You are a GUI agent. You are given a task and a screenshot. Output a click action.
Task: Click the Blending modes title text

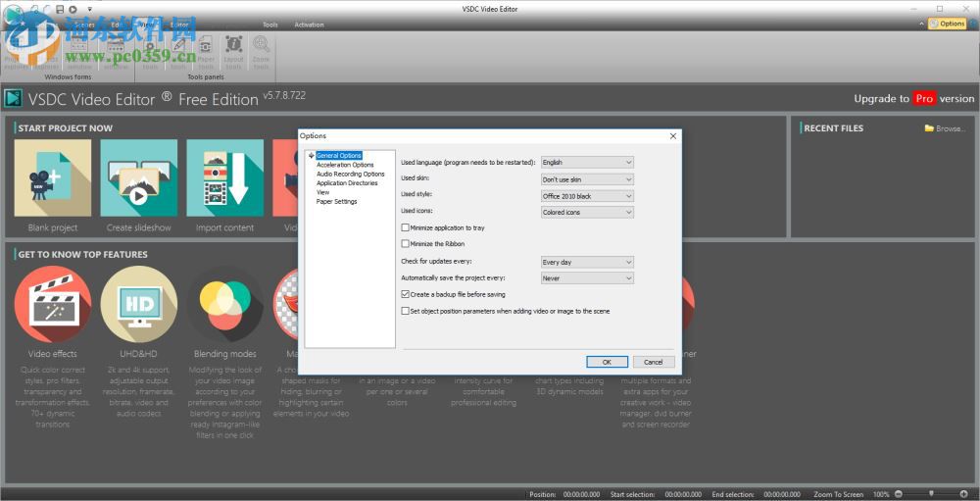(x=225, y=354)
